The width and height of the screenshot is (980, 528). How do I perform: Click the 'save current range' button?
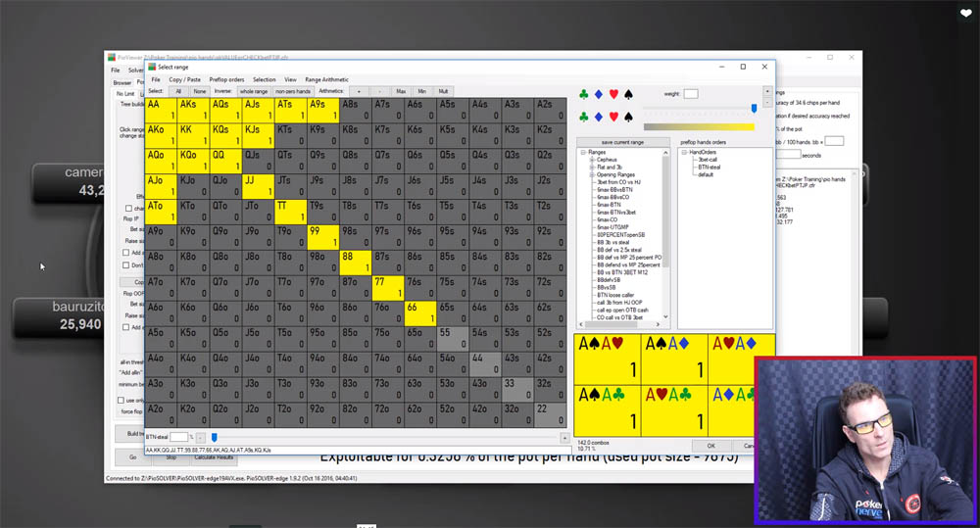622,142
